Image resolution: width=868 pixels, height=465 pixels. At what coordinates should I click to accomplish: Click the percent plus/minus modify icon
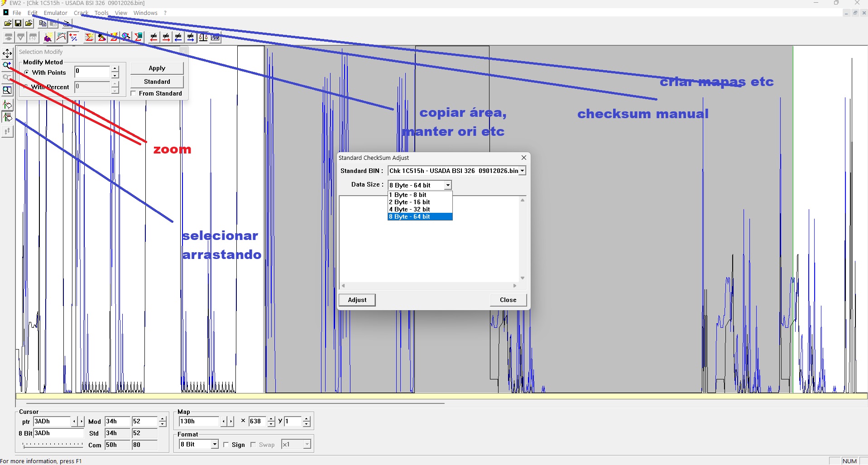(x=74, y=37)
